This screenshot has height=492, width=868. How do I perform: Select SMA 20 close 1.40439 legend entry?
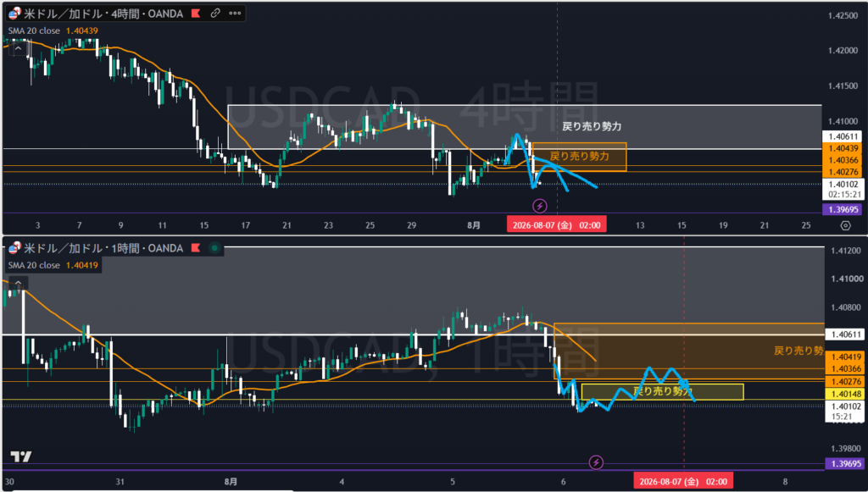[x=53, y=31]
